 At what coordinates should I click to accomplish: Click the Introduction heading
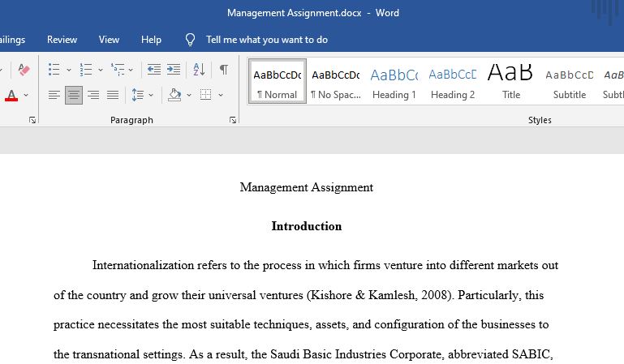coord(307,226)
